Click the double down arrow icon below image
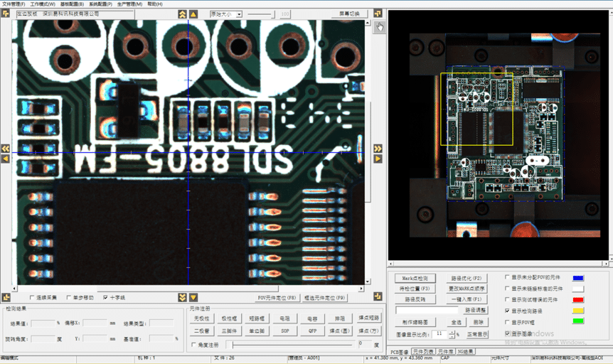 (183, 297)
